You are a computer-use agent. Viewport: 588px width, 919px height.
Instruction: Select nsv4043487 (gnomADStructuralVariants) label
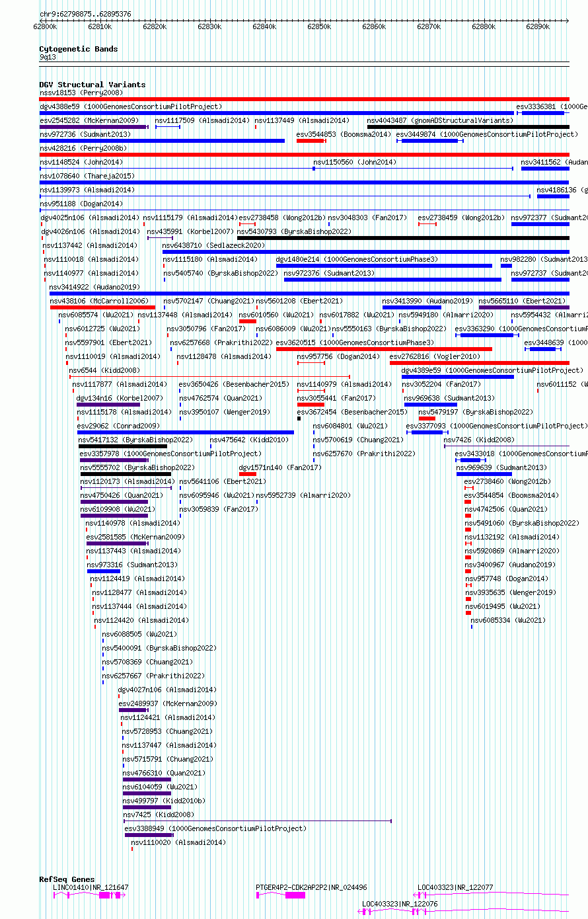click(440, 120)
